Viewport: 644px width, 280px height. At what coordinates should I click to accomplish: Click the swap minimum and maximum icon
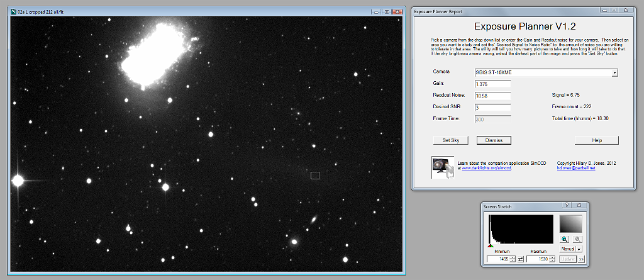click(x=521, y=259)
